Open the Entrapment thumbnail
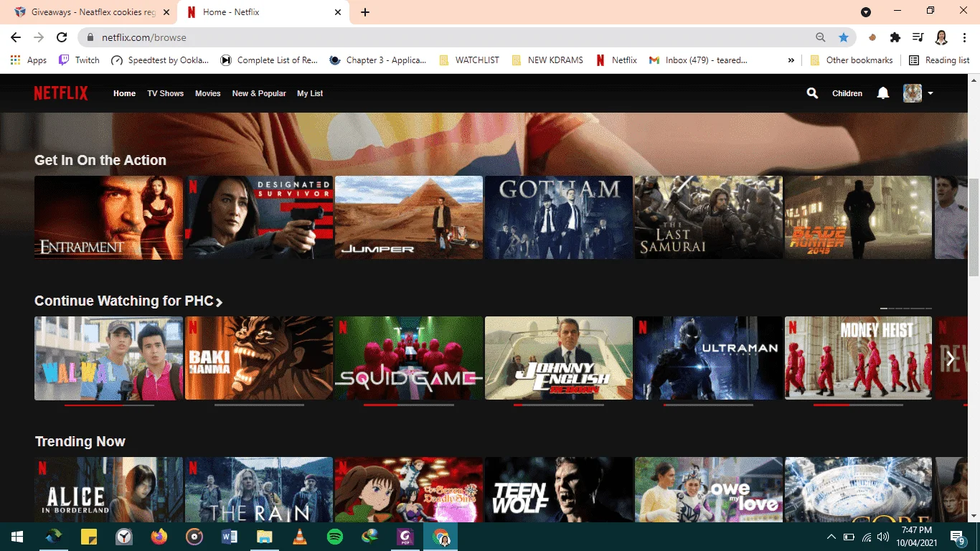This screenshot has height=551, width=980. (x=108, y=217)
